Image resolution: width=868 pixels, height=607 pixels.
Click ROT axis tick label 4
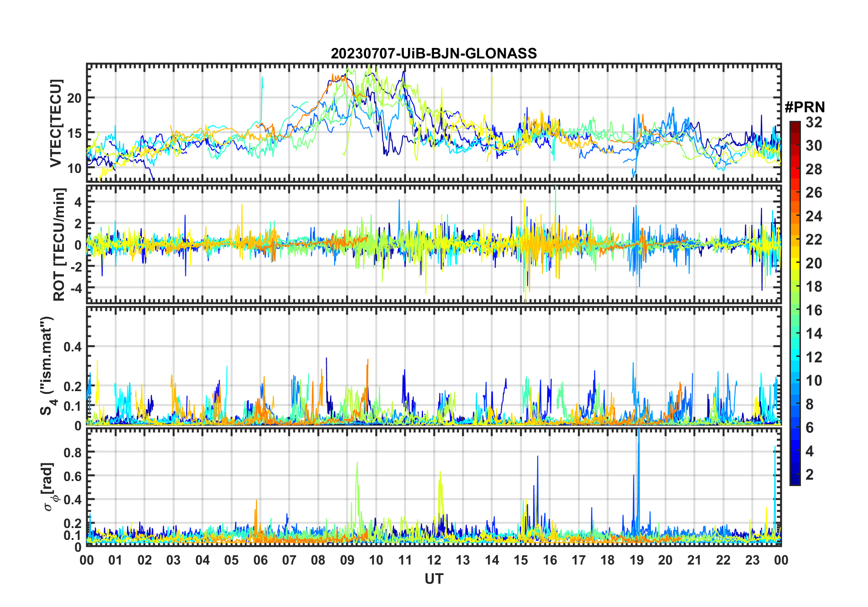pyautogui.click(x=78, y=202)
